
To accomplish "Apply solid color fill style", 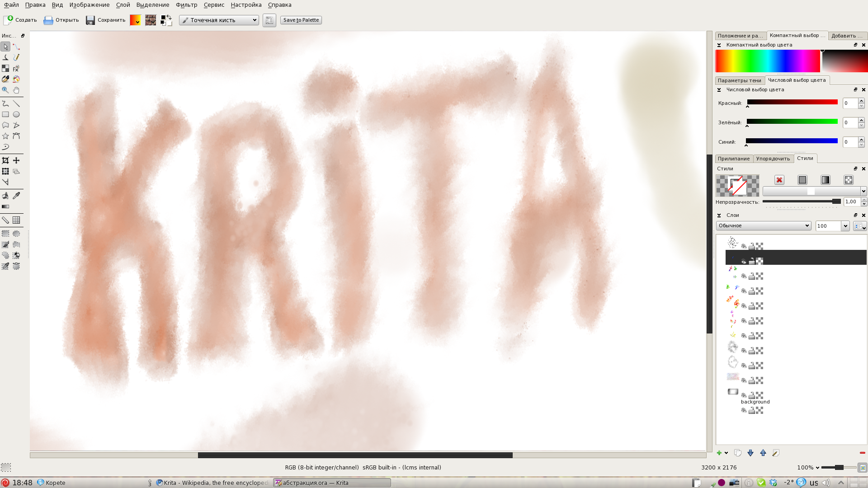I will (x=802, y=180).
